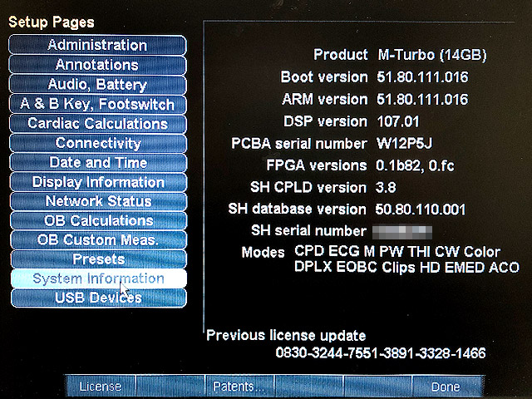Screen dimensions: 532x399
Task: Click the Product value M-Turbo (14GB)
Action: (x=432, y=55)
